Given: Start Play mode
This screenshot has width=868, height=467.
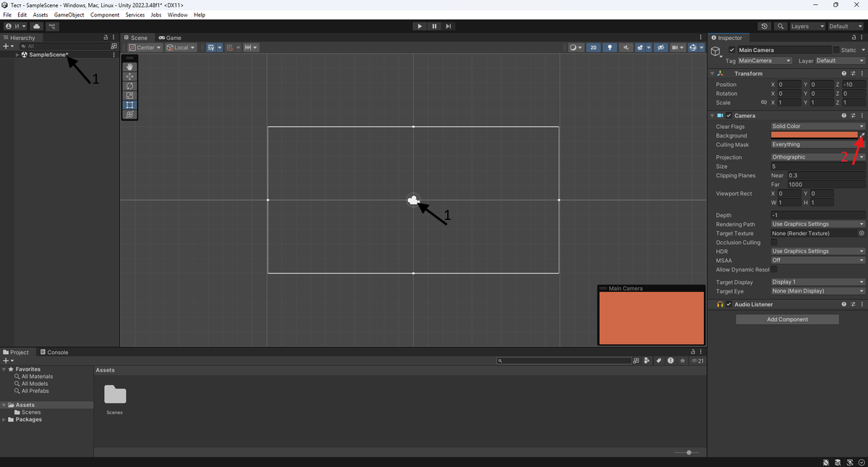Looking at the screenshot, I should click(420, 26).
